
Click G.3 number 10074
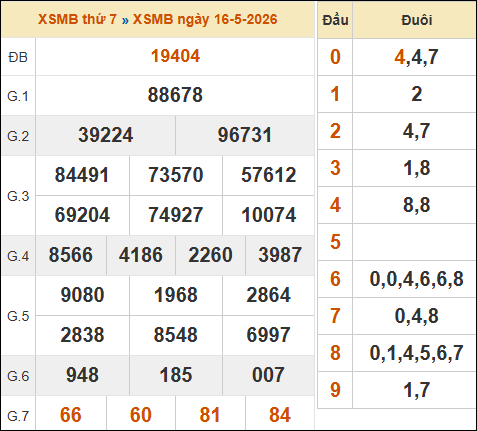point(269,215)
